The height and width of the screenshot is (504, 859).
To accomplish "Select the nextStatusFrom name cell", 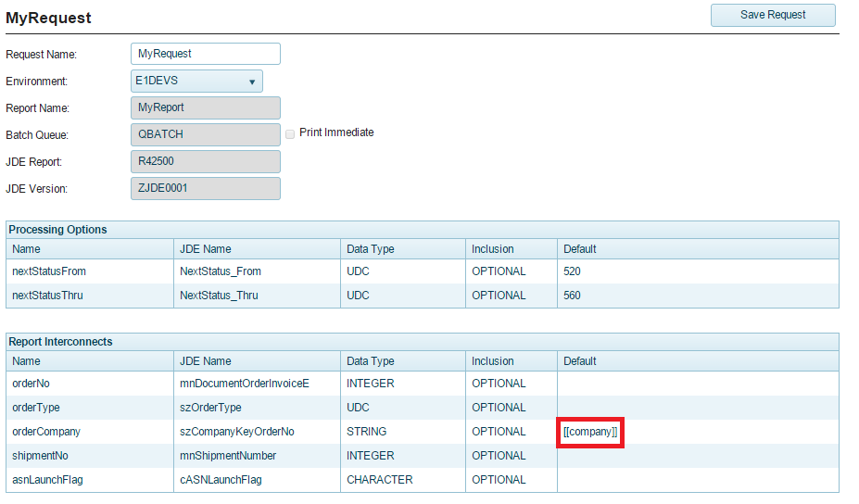I will [x=49, y=271].
